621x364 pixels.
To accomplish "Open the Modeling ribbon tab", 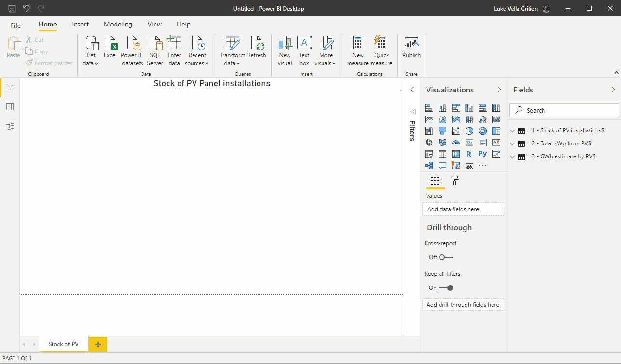I will pyautogui.click(x=118, y=24).
